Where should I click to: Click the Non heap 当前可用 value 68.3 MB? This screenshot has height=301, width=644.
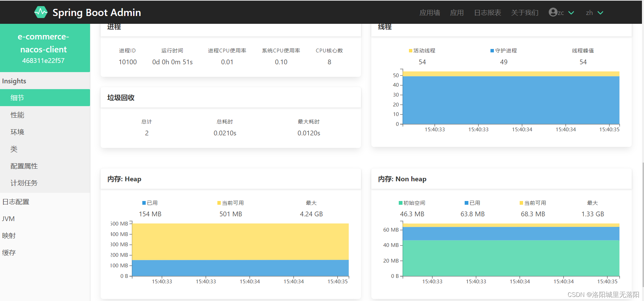pos(533,214)
